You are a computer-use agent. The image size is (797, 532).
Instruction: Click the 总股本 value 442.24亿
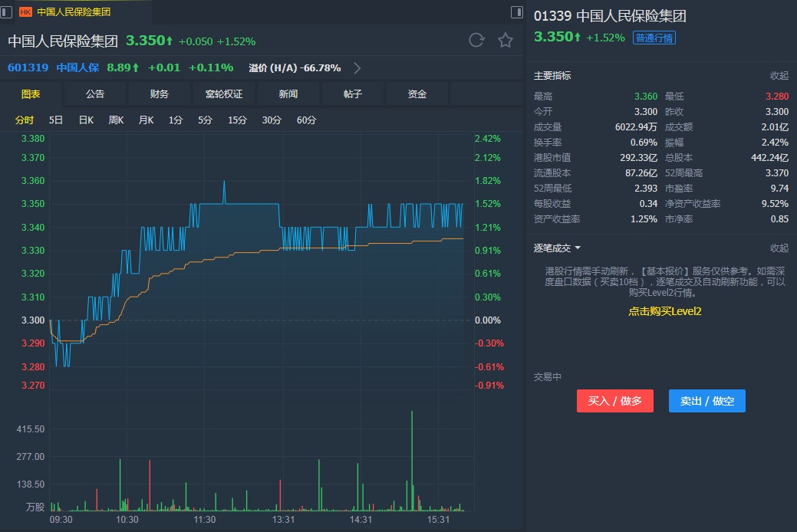(769, 158)
